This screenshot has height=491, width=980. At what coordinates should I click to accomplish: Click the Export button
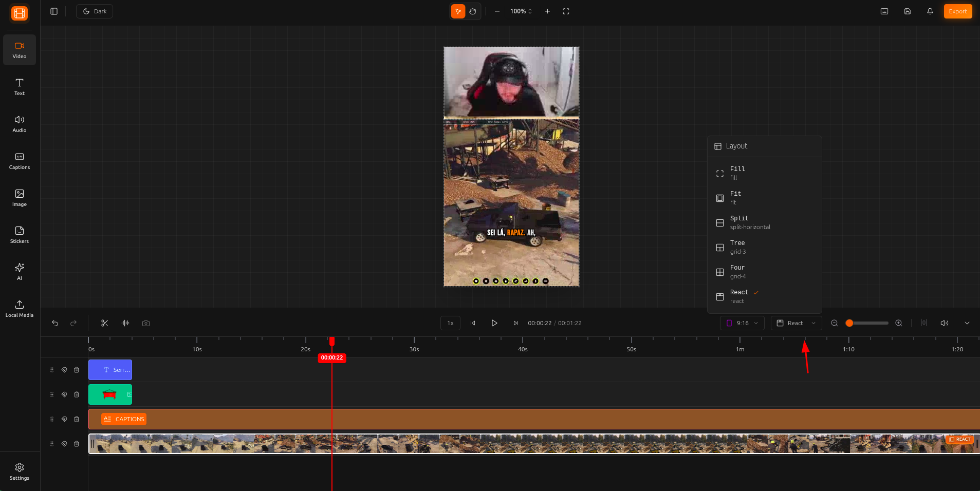(957, 11)
